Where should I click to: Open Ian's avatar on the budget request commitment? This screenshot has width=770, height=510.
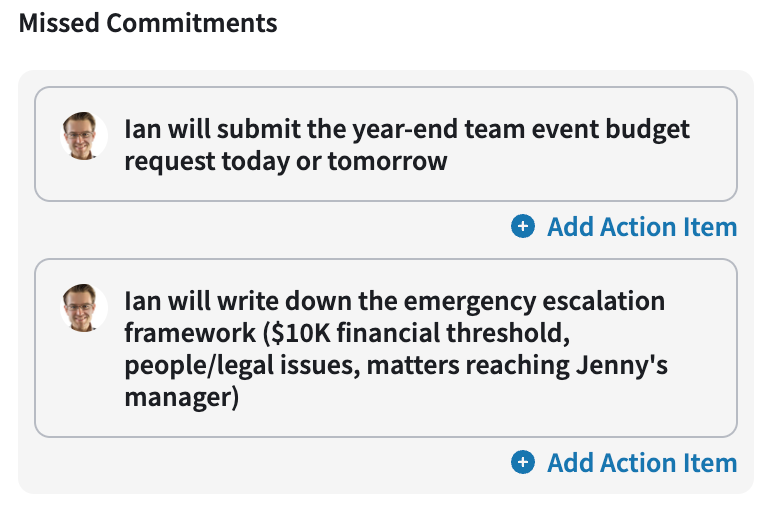click(x=83, y=136)
